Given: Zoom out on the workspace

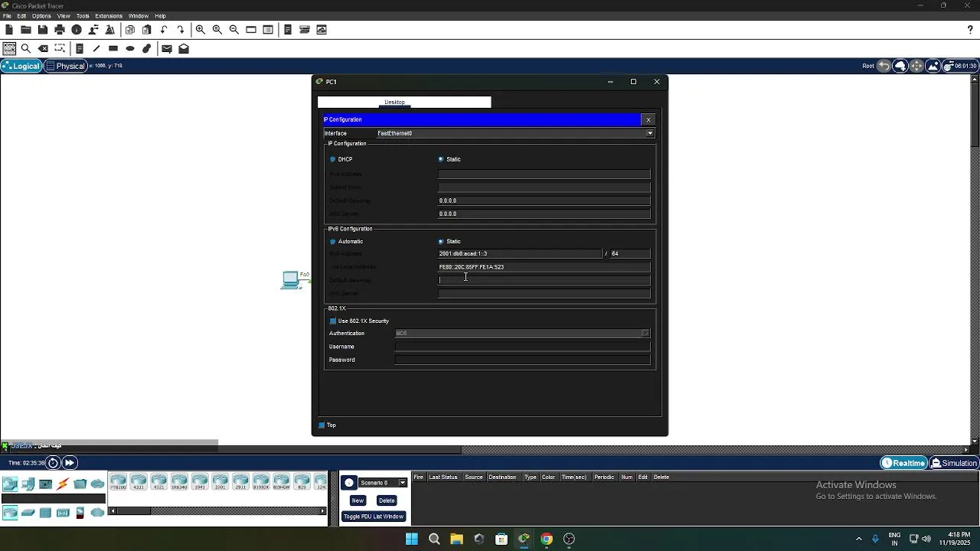Looking at the screenshot, I should pos(234,30).
